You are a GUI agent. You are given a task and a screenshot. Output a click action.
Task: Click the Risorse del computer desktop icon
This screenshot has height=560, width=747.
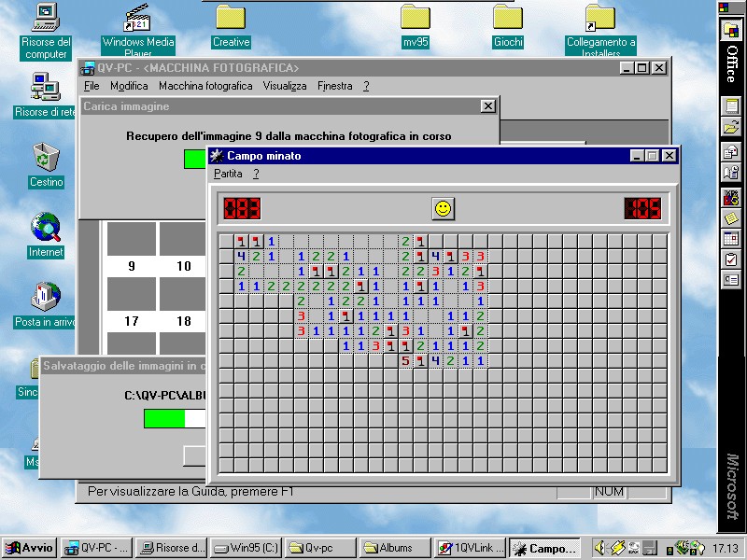coord(46,31)
